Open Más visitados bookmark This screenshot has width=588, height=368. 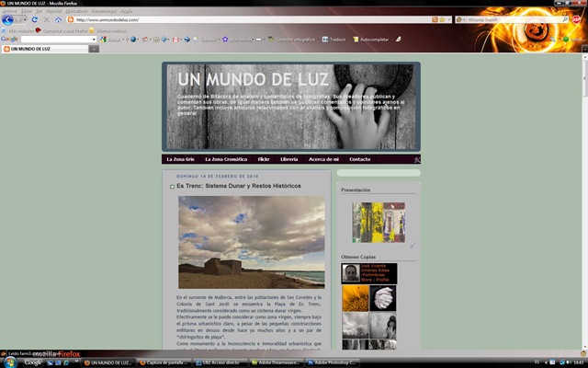coord(18,30)
